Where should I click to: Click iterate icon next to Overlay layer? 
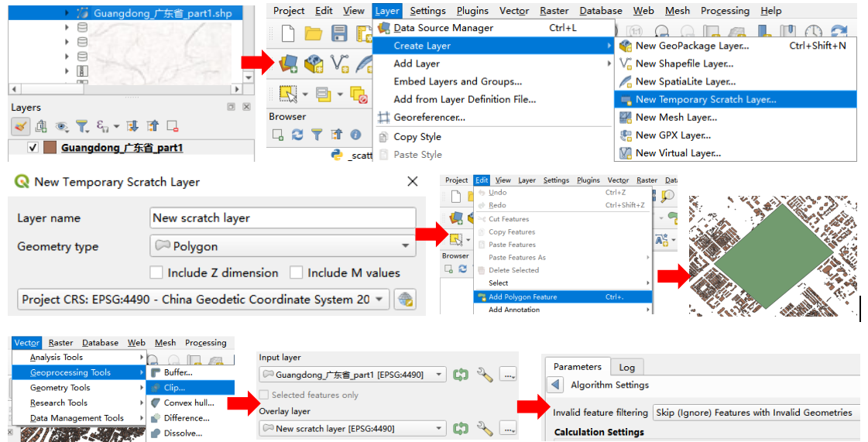(x=461, y=429)
